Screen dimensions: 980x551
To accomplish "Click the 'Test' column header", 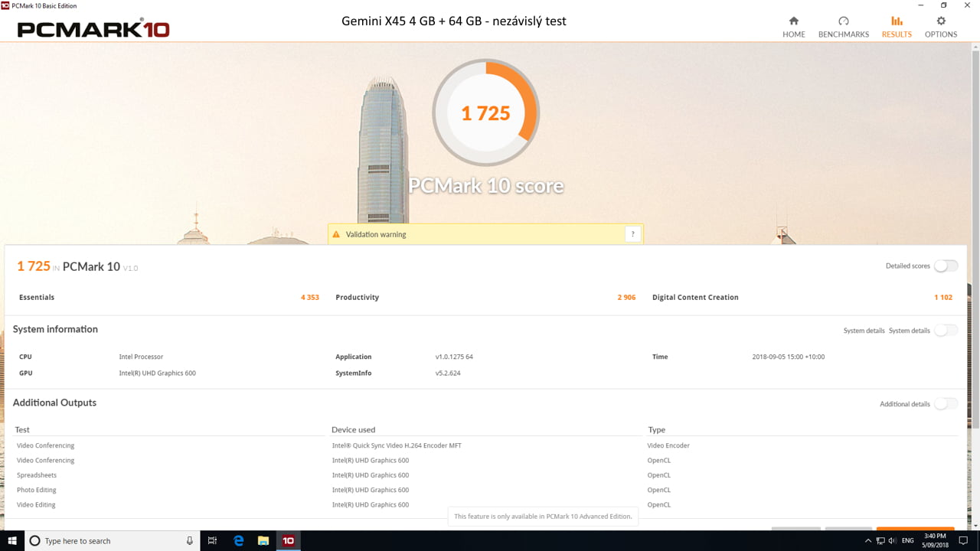I will [22, 430].
